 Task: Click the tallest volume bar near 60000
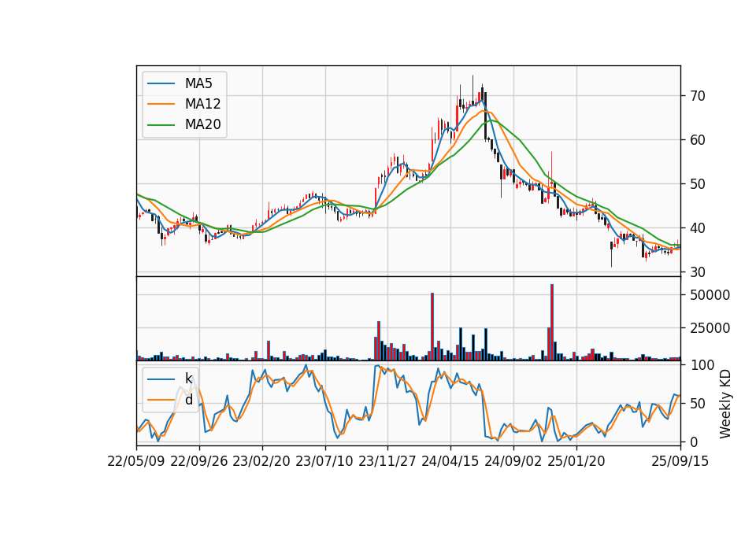552,323
